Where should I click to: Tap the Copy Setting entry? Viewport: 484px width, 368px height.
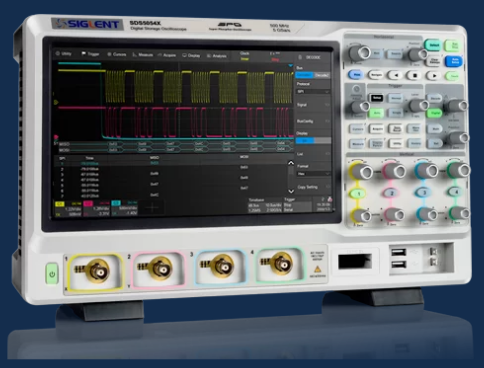pos(313,187)
